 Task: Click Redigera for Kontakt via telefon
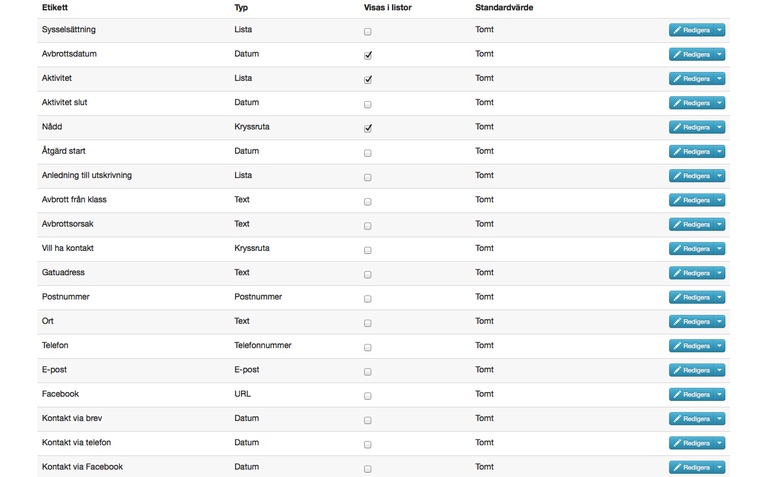tap(691, 443)
